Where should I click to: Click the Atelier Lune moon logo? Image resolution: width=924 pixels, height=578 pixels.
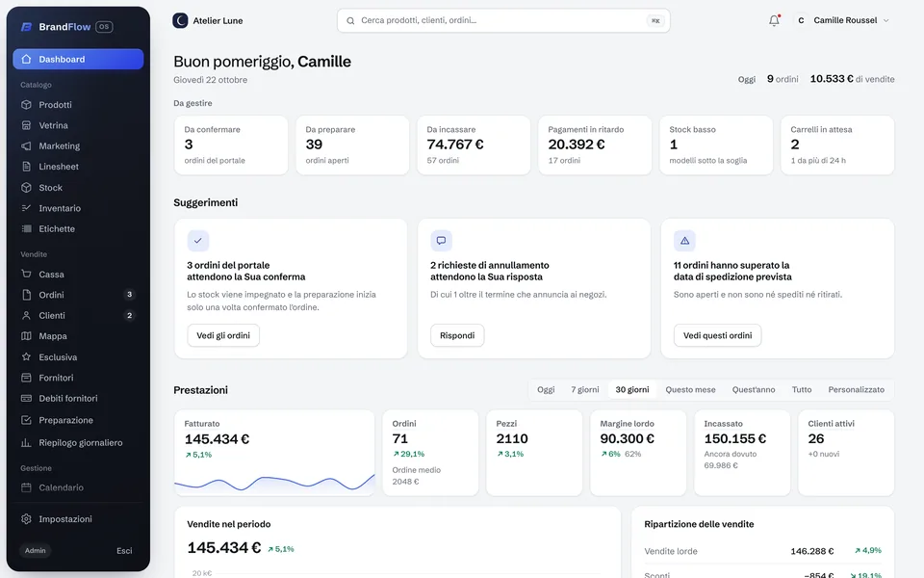pos(180,20)
